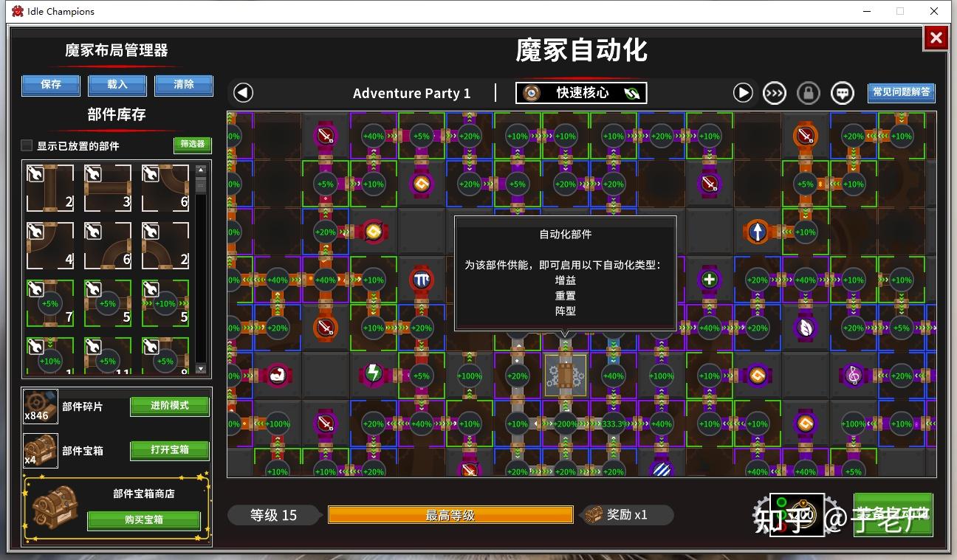Click the fast-forward chevrons icon

774,92
